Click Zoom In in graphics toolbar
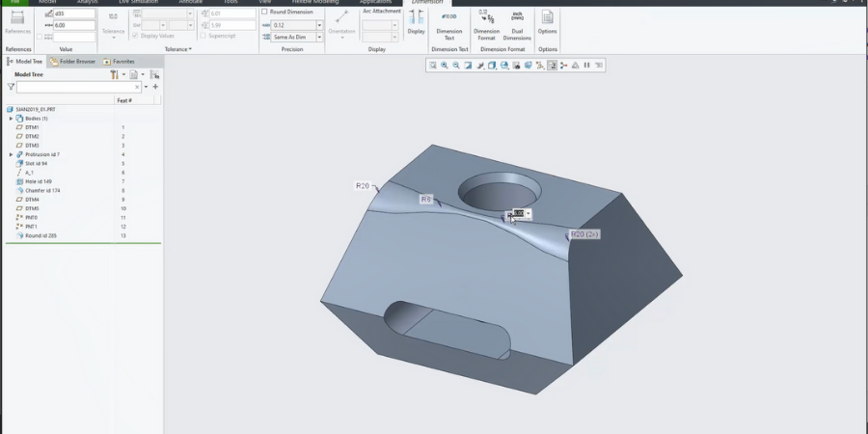868x434 pixels. point(444,66)
